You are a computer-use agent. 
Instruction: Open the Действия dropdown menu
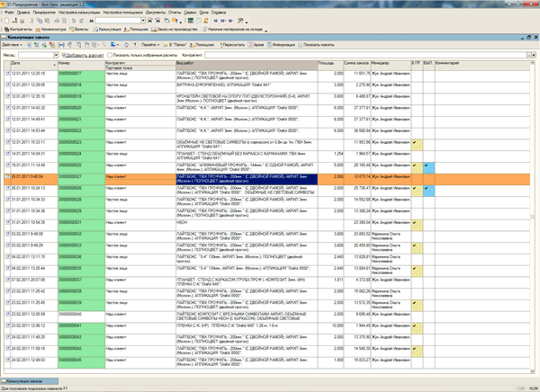coord(12,45)
